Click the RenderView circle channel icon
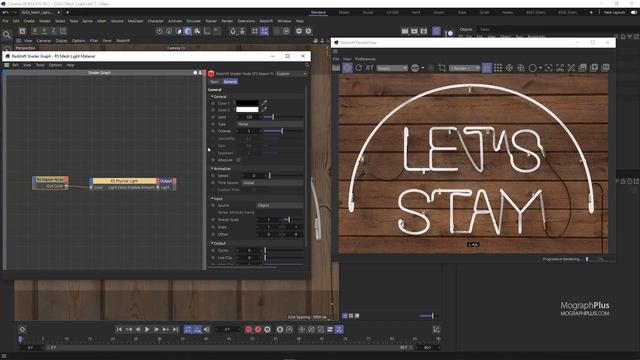The width and height of the screenshot is (640, 360). pos(532,68)
